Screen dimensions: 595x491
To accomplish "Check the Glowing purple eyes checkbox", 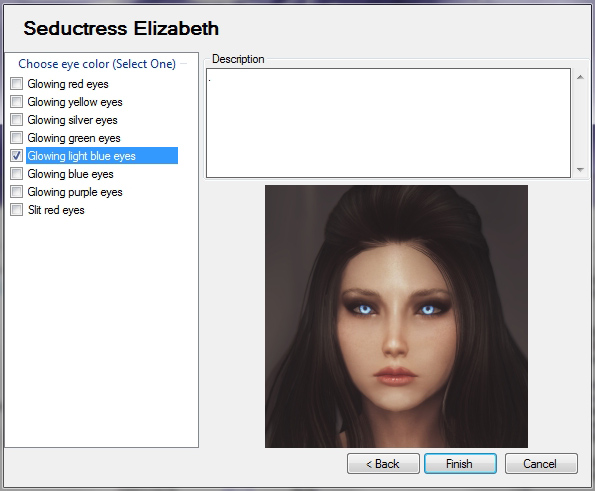I will (x=16, y=192).
